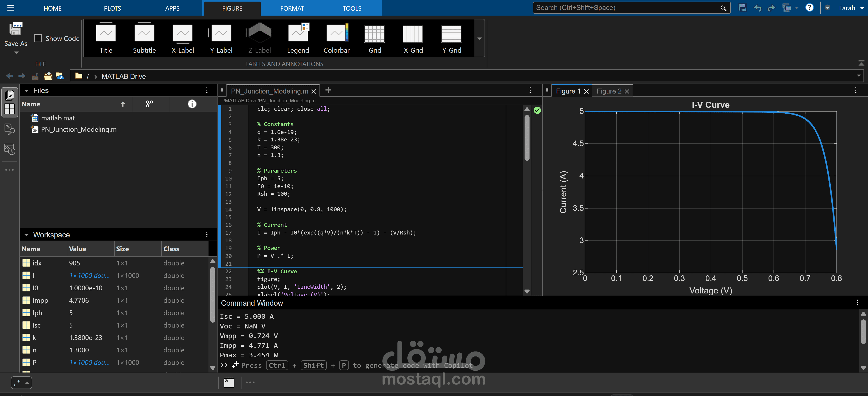Sort files by Name column
Image resolution: width=868 pixels, height=396 pixels.
click(x=76, y=104)
